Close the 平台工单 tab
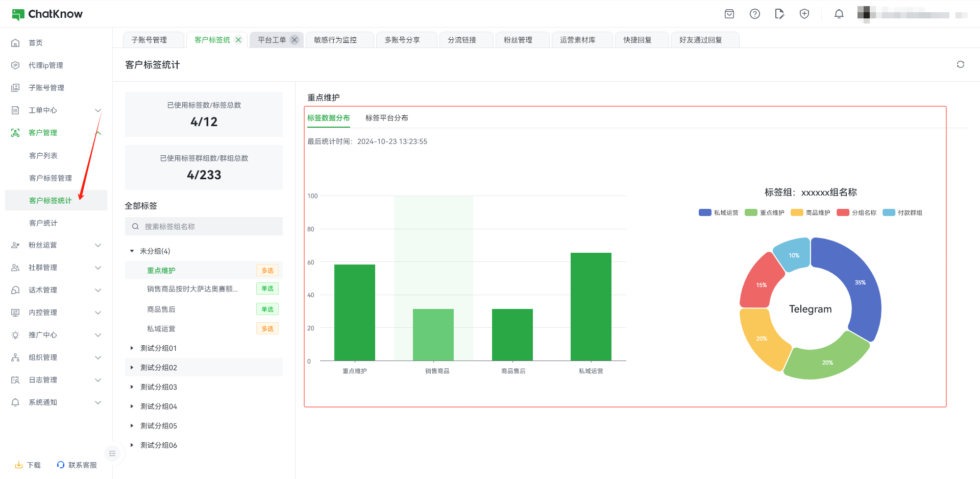This screenshot has height=479, width=980. click(295, 40)
